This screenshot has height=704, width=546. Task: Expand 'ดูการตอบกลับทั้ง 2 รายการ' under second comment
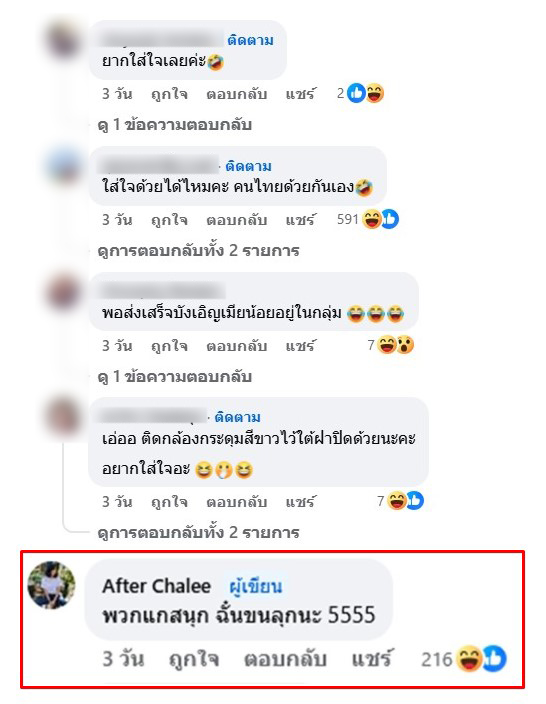198,251
